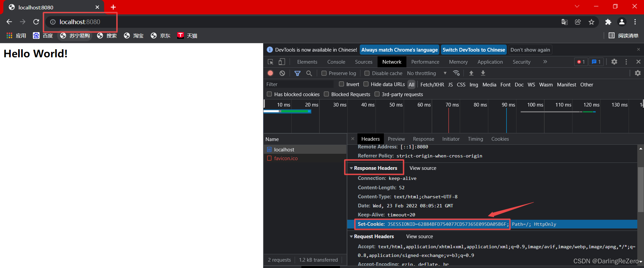This screenshot has height=268, width=644.
Task: Open a new browser tab
Action: pos(113,7)
